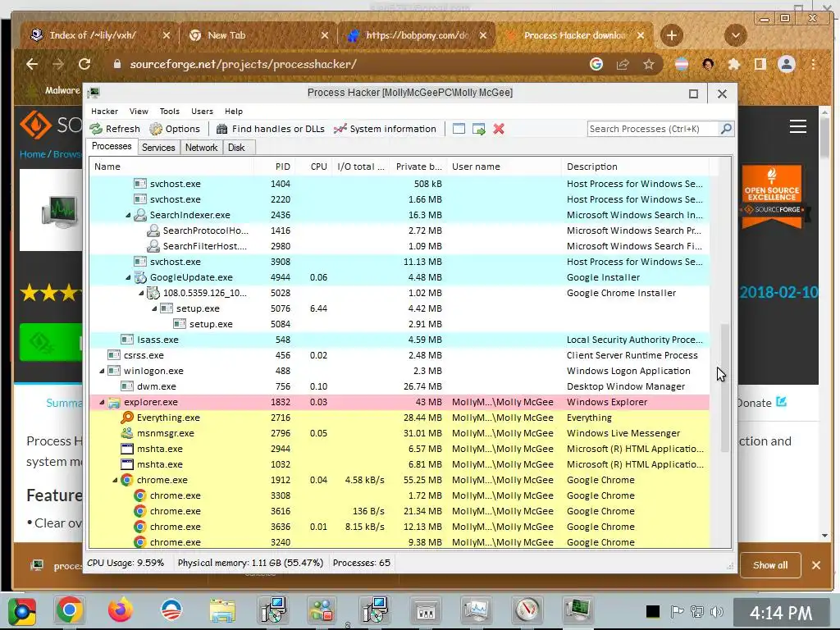Collapse SearchIndexer.exe tree node
The width and height of the screenshot is (840, 630).
(128, 216)
